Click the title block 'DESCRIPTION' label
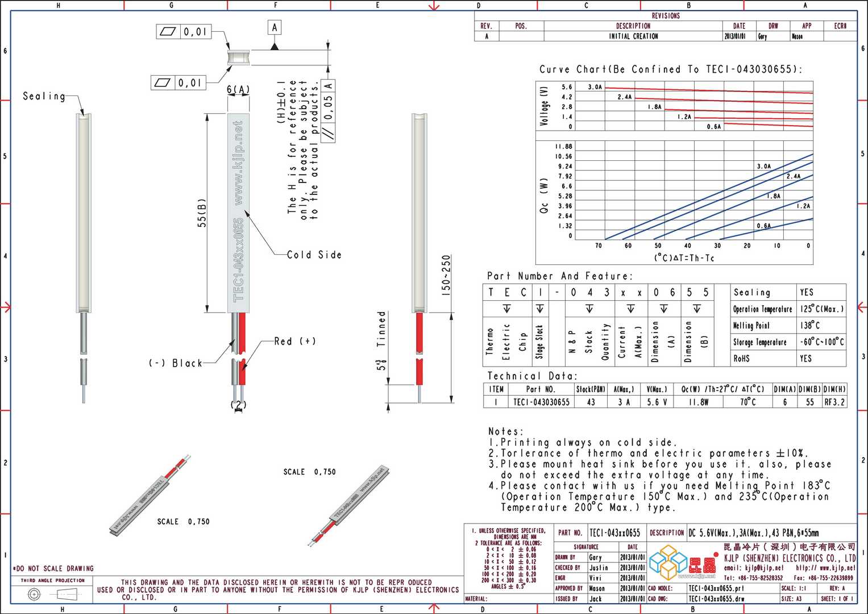This screenshot has height=614, width=868. [666, 533]
